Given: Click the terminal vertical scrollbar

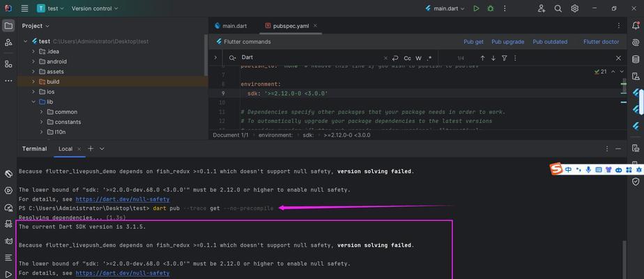Looking at the screenshot, I should click(625, 259).
